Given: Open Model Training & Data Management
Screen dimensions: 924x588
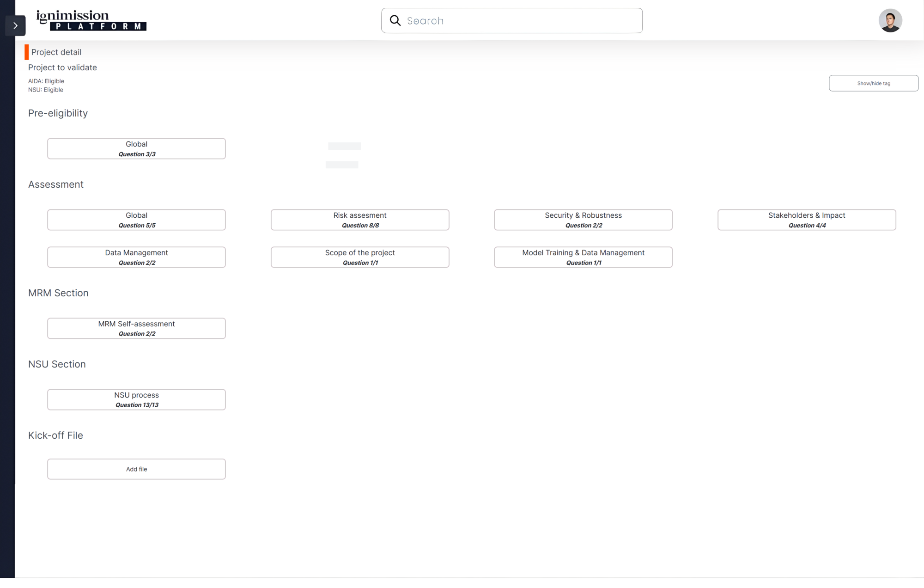Looking at the screenshot, I should point(583,257).
